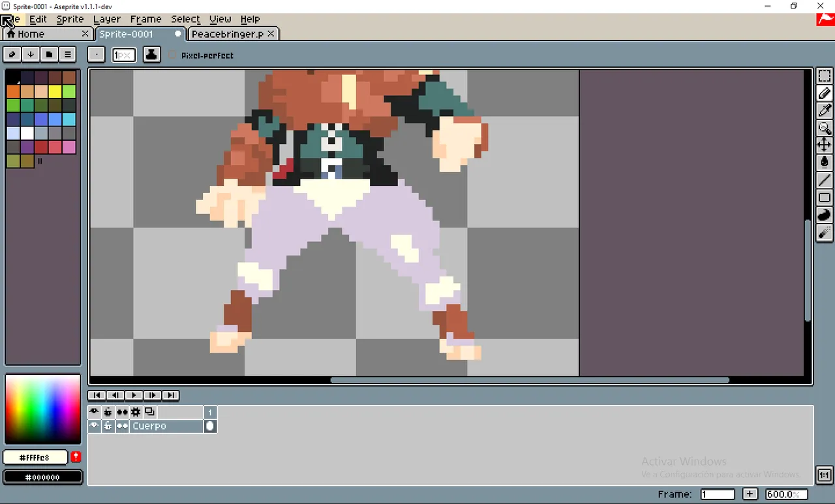835x504 pixels.
Task: Go to the previous frame
Action: [x=115, y=395]
